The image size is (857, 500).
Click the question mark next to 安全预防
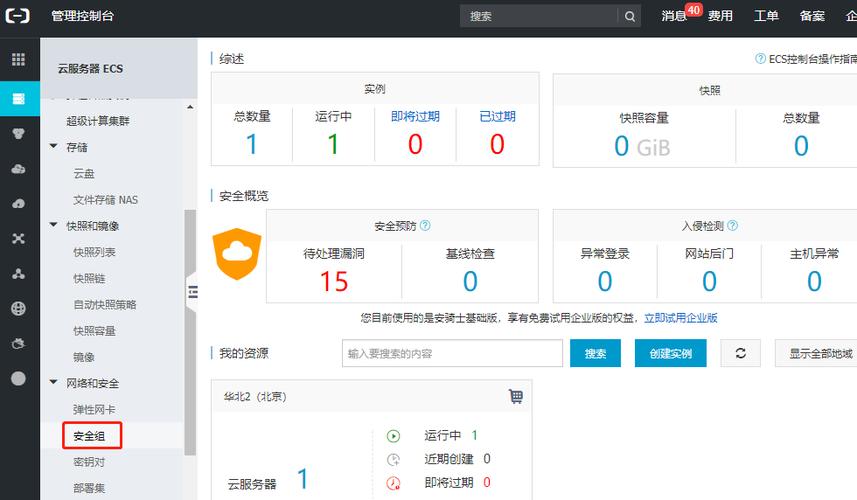point(425,225)
